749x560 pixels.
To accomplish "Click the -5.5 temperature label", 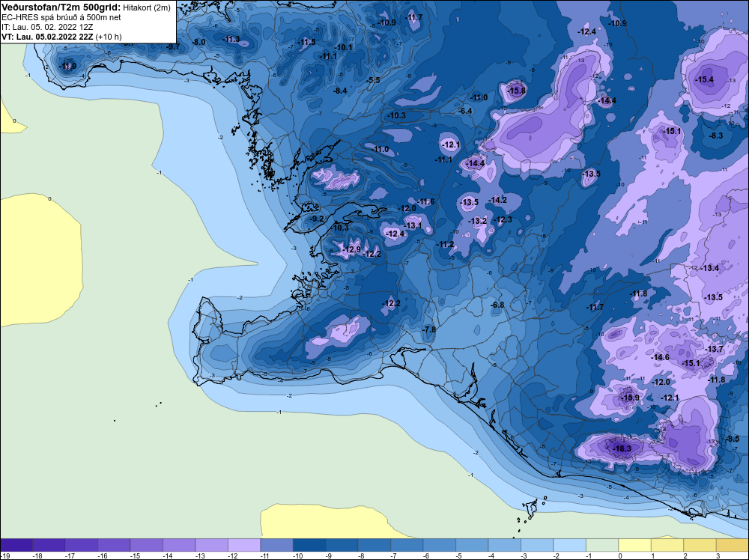I will point(372,80).
